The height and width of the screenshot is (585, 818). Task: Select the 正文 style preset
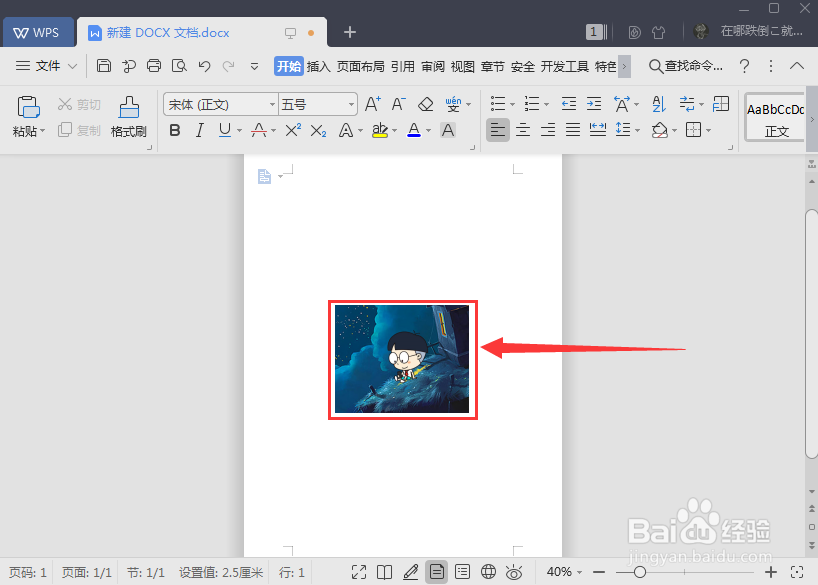tap(776, 117)
